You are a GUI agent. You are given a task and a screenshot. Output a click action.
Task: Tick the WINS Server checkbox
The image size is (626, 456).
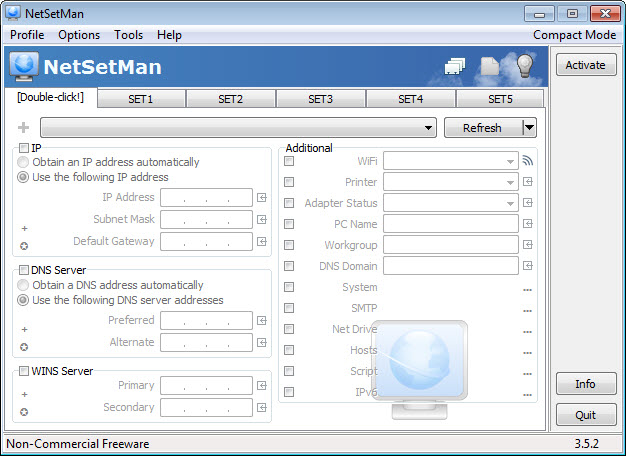24,371
